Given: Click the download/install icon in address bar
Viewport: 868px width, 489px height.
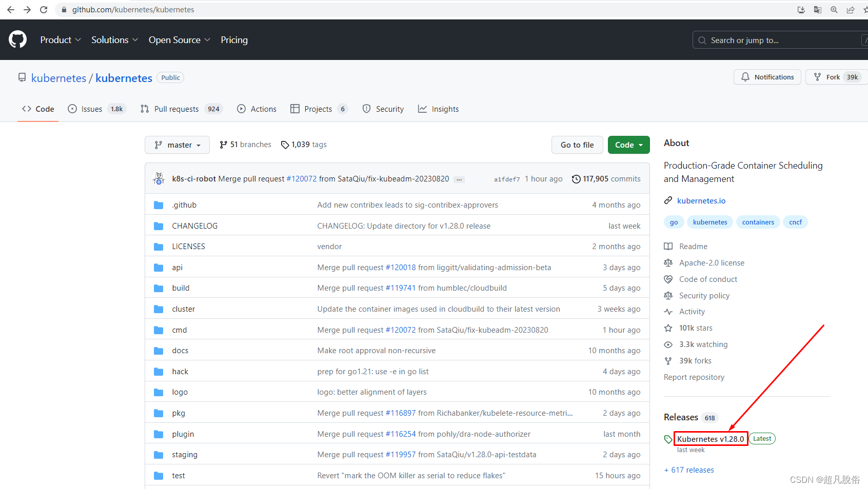Looking at the screenshot, I should (x=801, y=10).
